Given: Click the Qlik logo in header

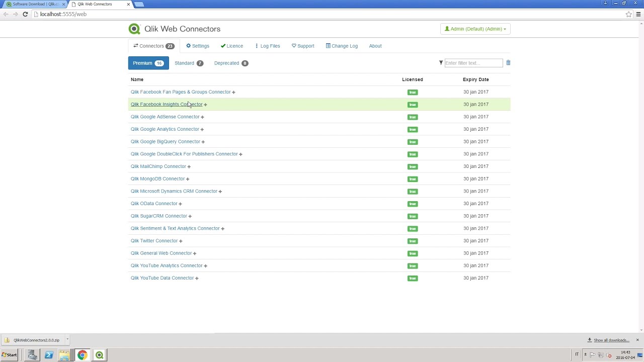Looking at the screenshot, I should pos(134,29).
